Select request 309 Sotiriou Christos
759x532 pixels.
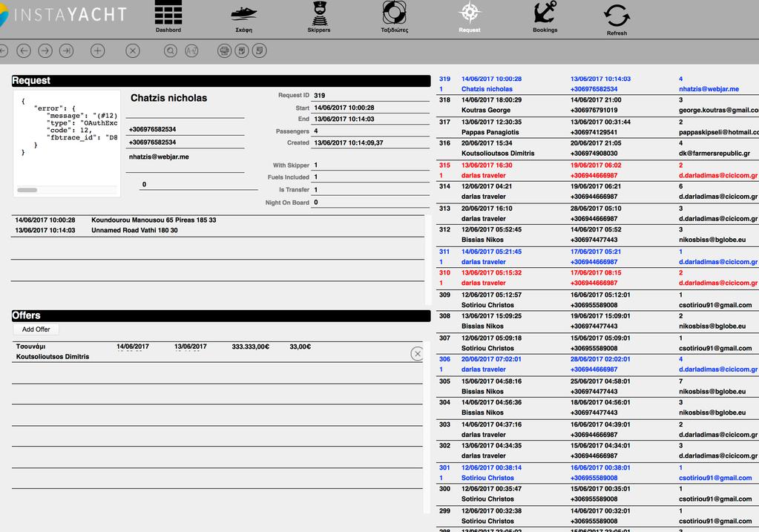point(597,300)
